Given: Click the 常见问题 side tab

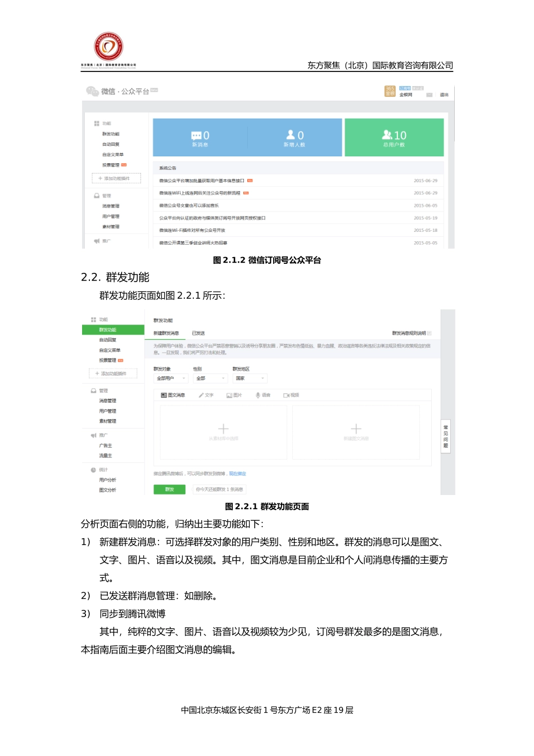Looking at the screenshot, I should point(446,436).
